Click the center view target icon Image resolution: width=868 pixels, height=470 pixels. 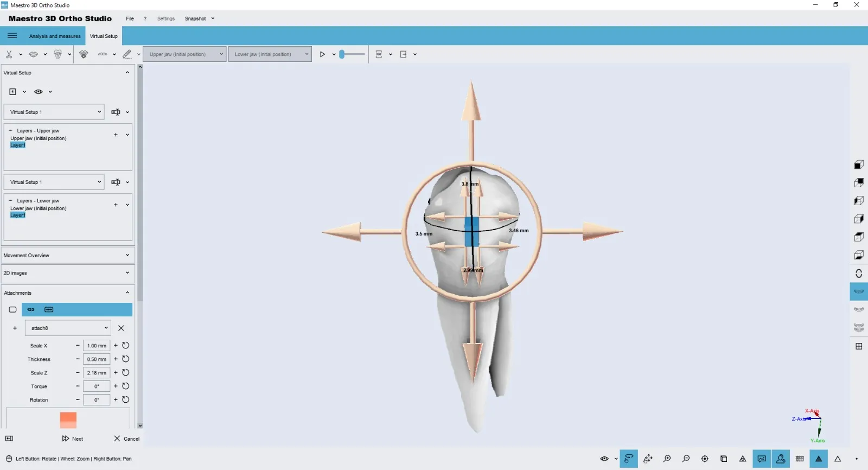(x=705, y=459)
